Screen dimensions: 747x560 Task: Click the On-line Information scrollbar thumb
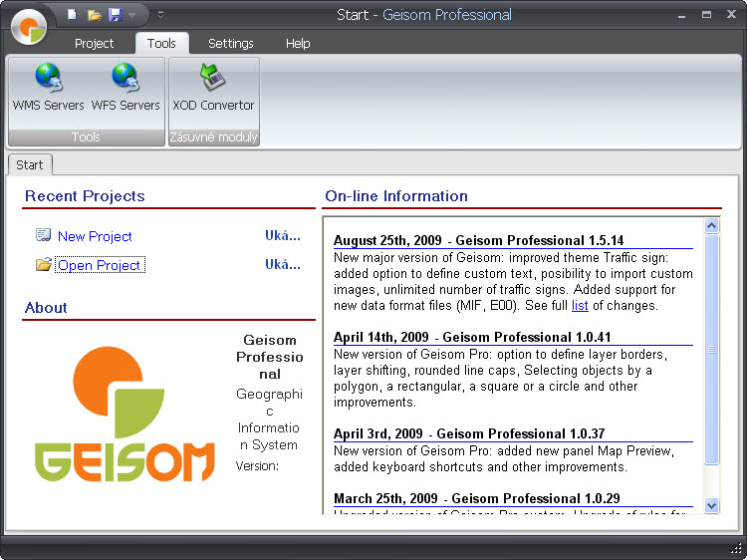pyautogui.click(x=712, y=350)
